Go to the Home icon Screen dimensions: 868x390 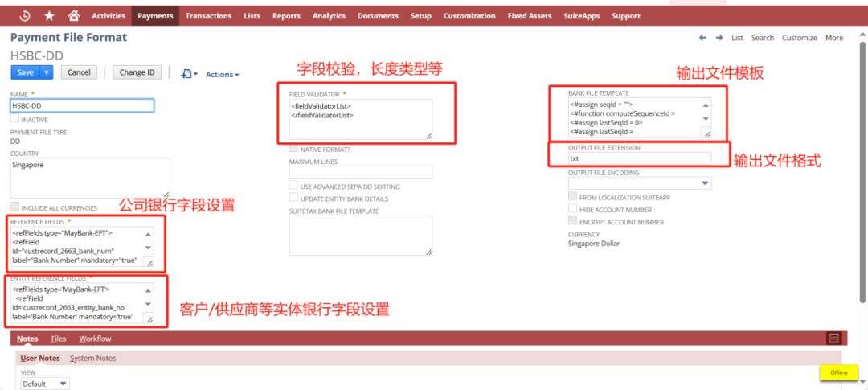pyautogui.click(x=73, y=16)
